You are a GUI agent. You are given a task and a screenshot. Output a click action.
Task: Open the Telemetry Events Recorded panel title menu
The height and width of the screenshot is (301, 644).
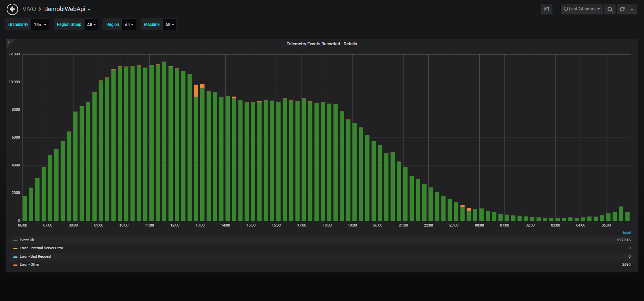click(x=322, y=44)
